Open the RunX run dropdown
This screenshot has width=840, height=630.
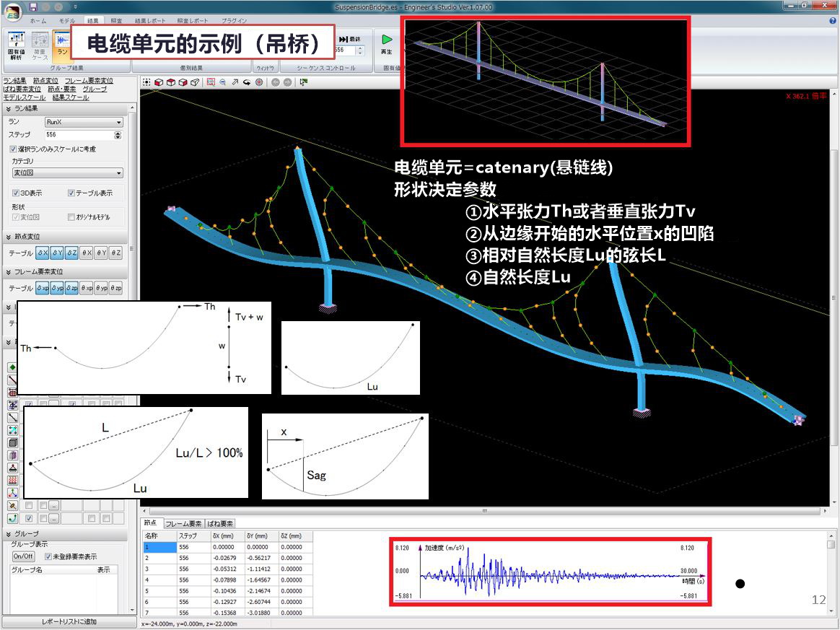point(84,122)
